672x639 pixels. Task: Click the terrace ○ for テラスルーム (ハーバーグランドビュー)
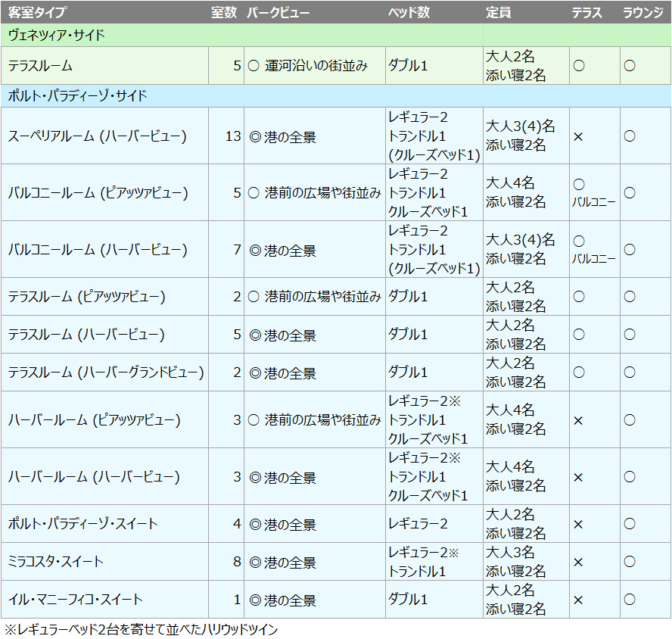click(x=579, y=372)
